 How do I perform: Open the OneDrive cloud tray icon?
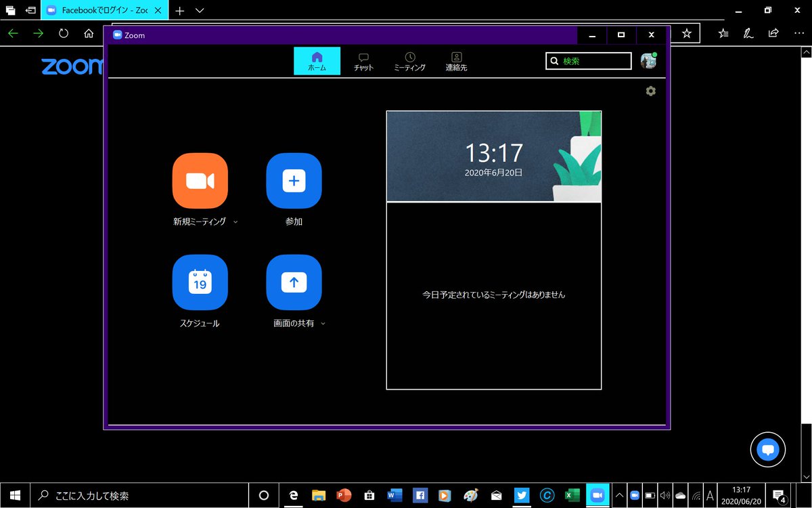681,495
